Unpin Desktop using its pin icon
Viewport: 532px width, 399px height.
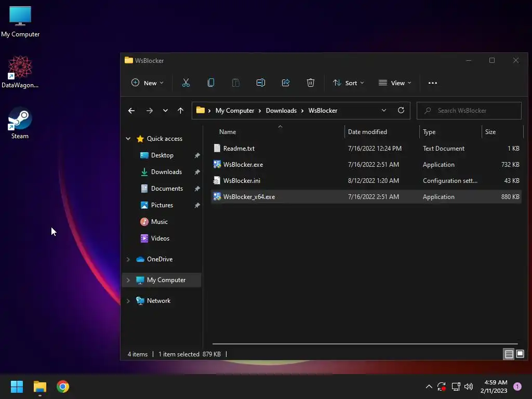[x=197, y=155]
